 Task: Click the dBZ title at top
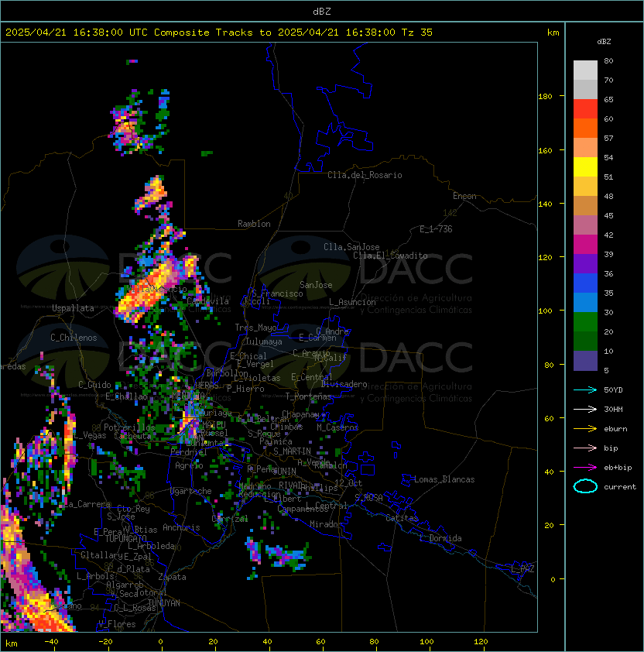pos(322,12)
